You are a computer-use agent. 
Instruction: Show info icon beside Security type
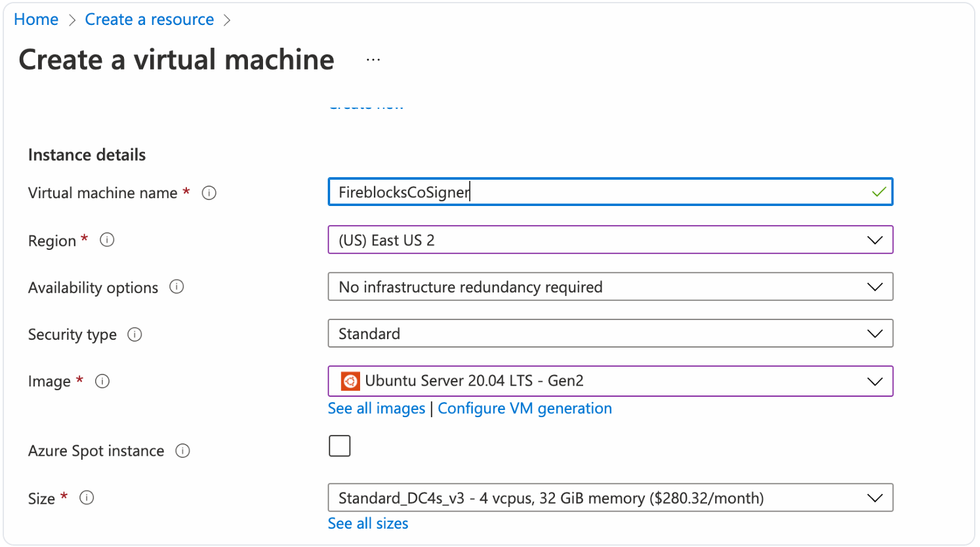[x=134, y=334]
